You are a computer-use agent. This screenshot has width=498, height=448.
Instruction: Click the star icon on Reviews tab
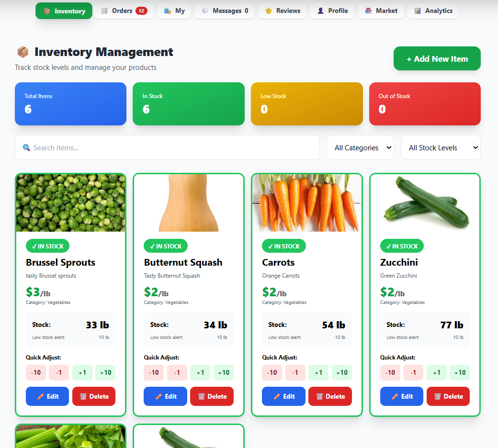click(268, 11)
